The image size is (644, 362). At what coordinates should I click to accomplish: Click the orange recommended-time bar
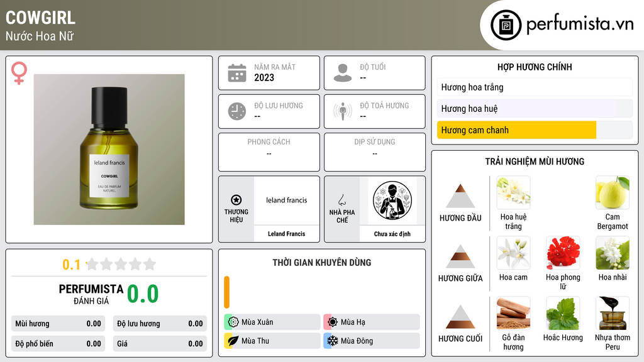[226, 292]
